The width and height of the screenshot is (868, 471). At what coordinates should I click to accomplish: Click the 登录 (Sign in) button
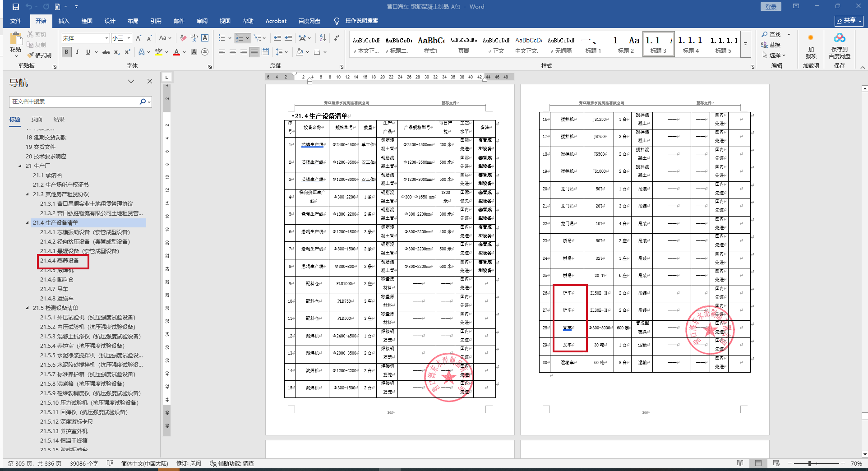tap(771, 7)
